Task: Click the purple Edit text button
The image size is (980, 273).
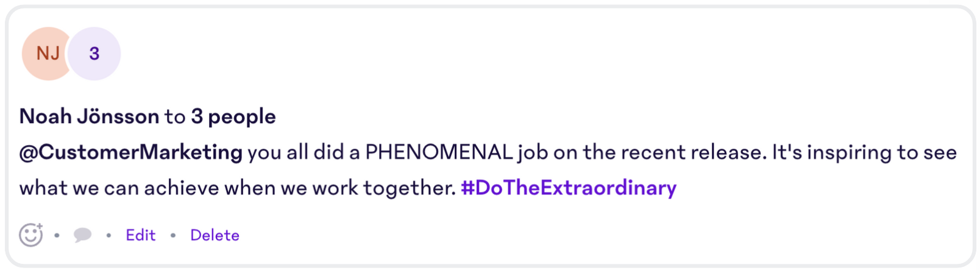Action: tap(140, 235)
